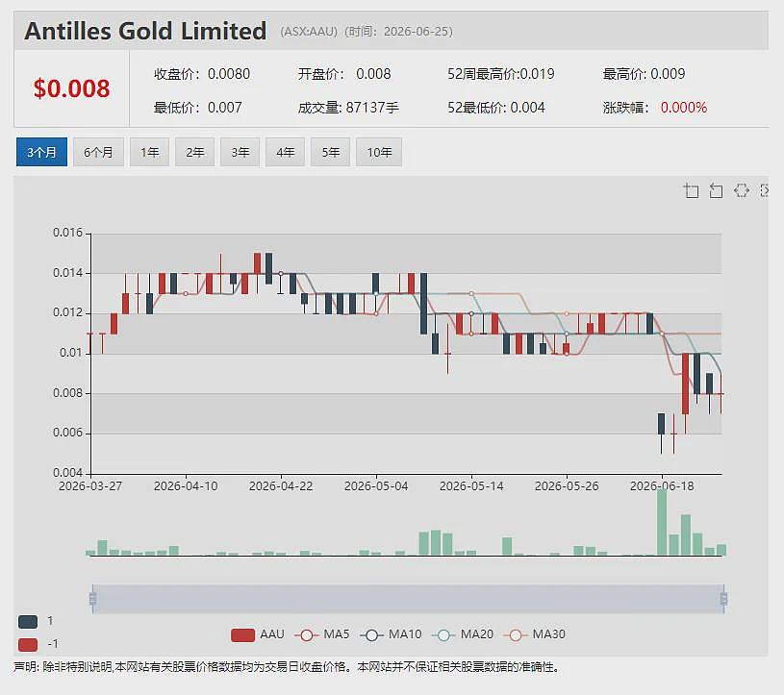784x695 pixels.
Task: Toggle the dark '1' visual map piece
Action: (x=28, y=622)
